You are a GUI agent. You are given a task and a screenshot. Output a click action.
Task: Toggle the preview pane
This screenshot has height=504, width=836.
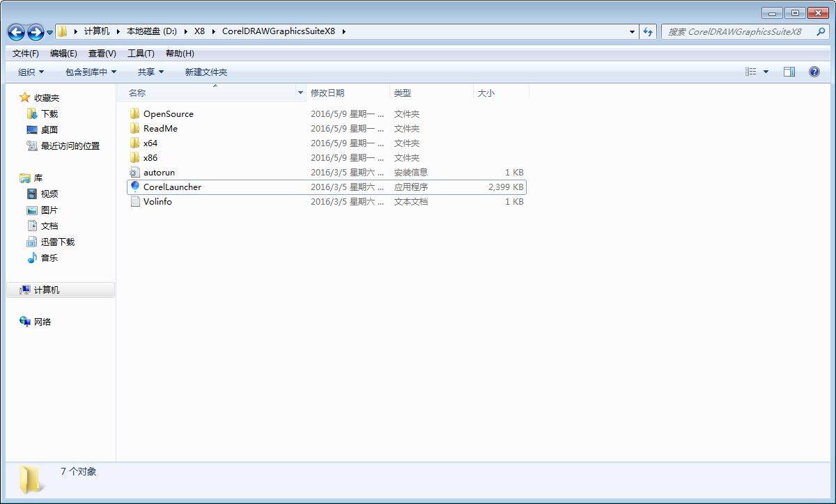pyautogui.click(x=789, y=71)
